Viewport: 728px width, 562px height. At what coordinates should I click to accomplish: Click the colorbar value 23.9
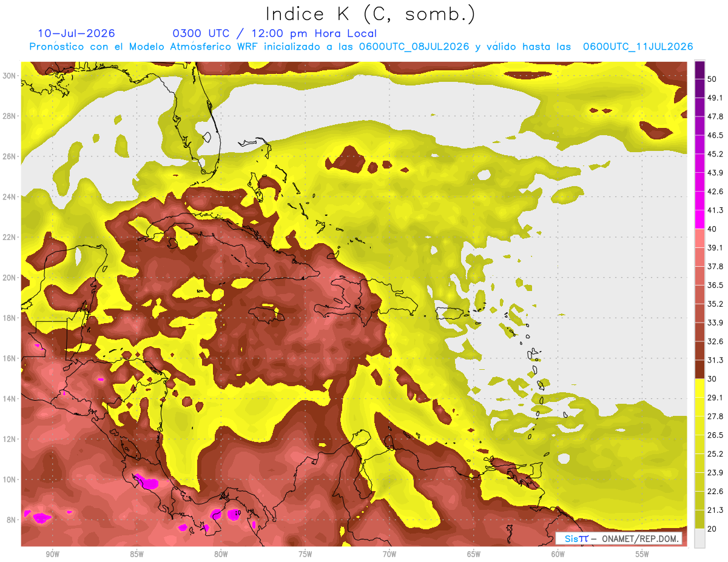(x=715, y=473)
